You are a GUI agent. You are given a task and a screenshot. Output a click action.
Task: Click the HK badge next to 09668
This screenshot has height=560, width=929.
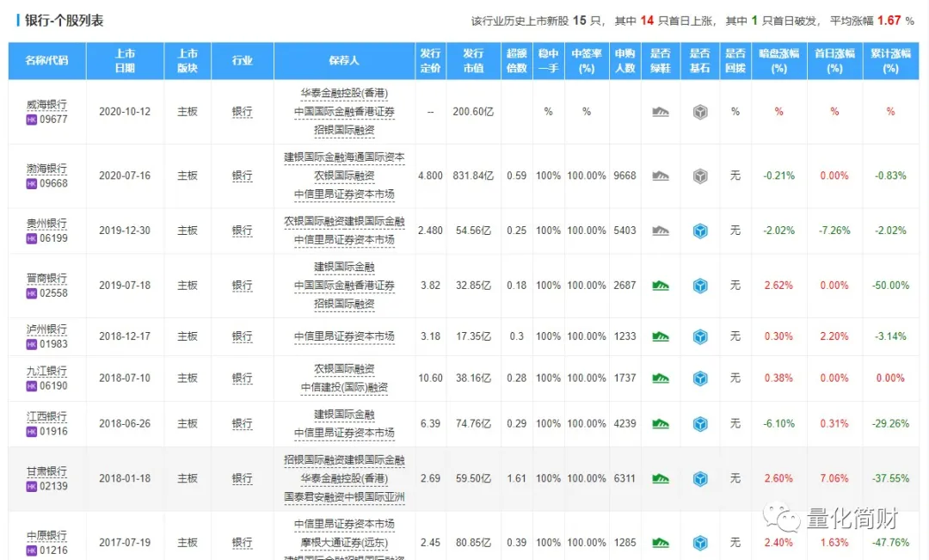click(32, 184)
